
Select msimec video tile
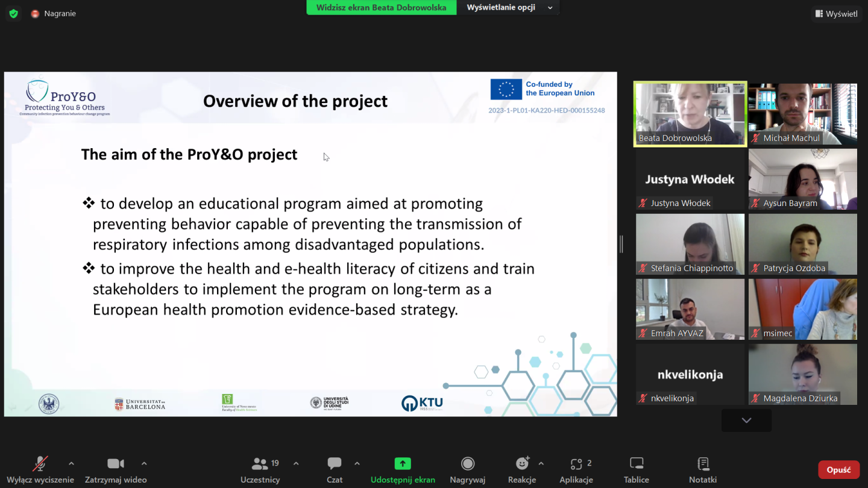tap(803, 309)
